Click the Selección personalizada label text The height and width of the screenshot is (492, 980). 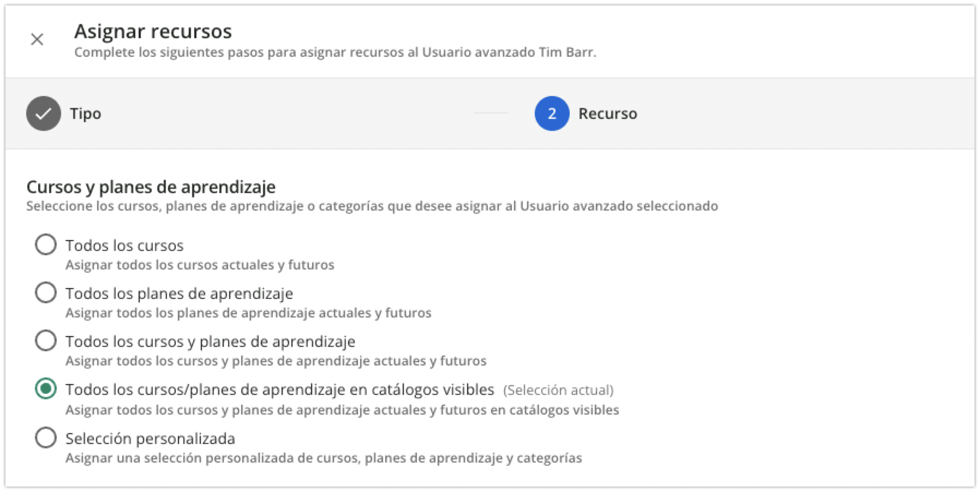pyautogui.click(x=150, y=438)
